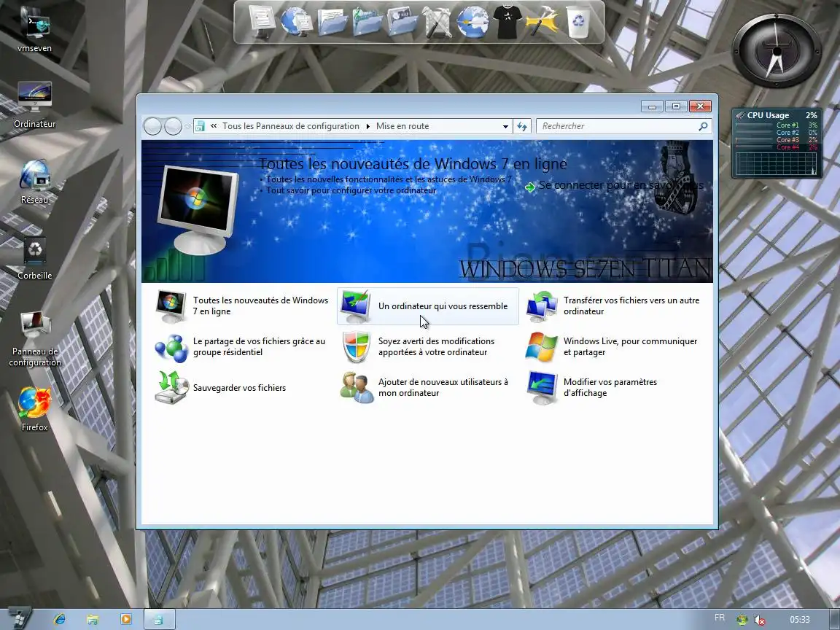Open the Réseau desktop icon
The height and width of the screenshot is (630, 840).
34,182
